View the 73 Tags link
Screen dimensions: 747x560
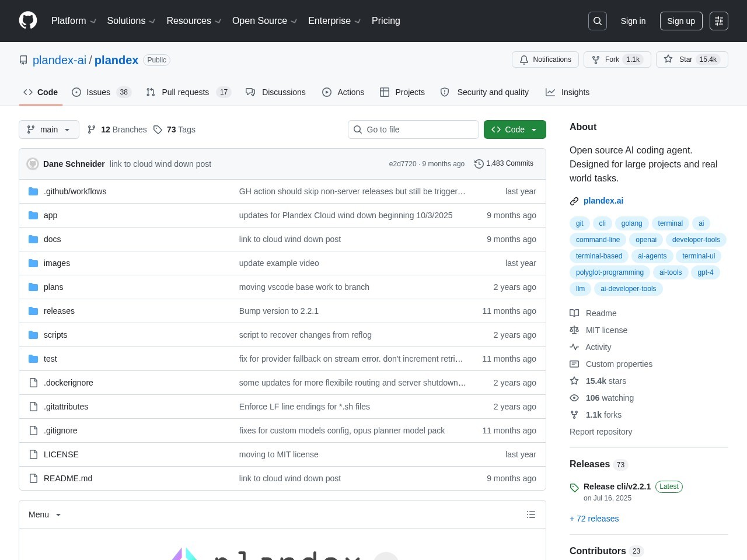tap(174, 129)
